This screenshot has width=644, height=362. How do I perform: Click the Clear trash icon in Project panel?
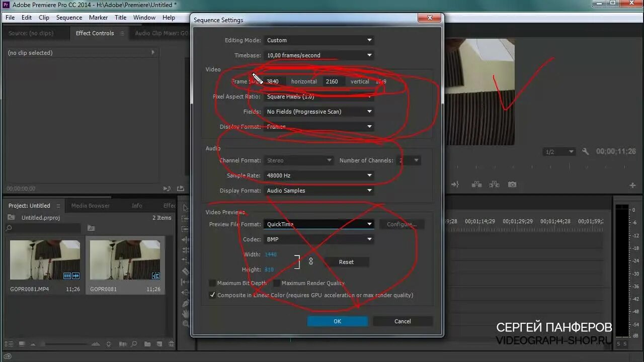coord(171,344)
